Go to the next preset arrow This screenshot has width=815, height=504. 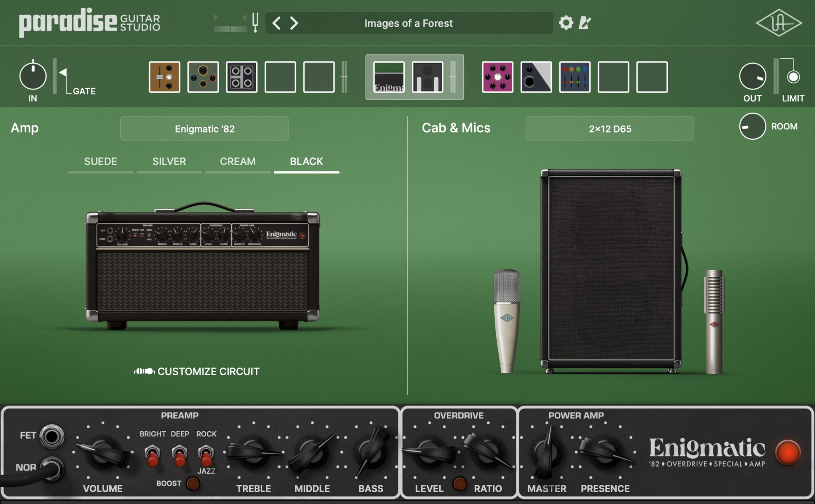tap(294, 23)
